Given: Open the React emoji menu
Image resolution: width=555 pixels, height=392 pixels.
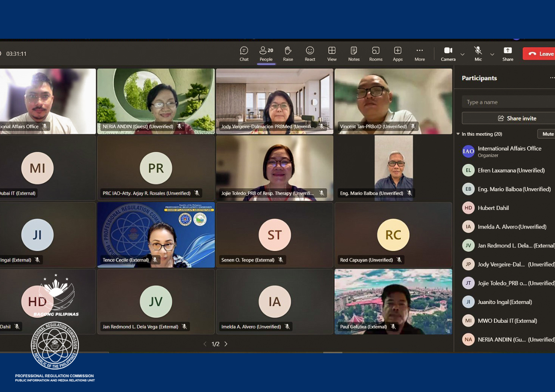Looking at the screenshot, I should [x=310, y=54].
